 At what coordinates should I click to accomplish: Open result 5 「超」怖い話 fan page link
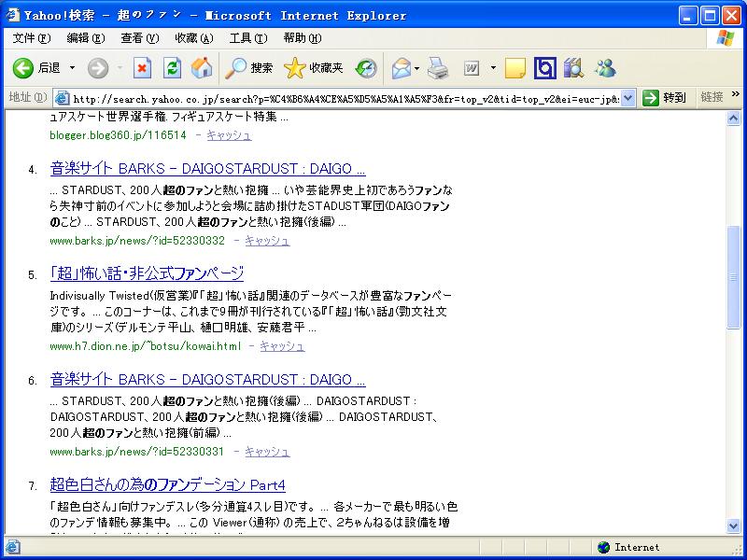click(147, 273)
